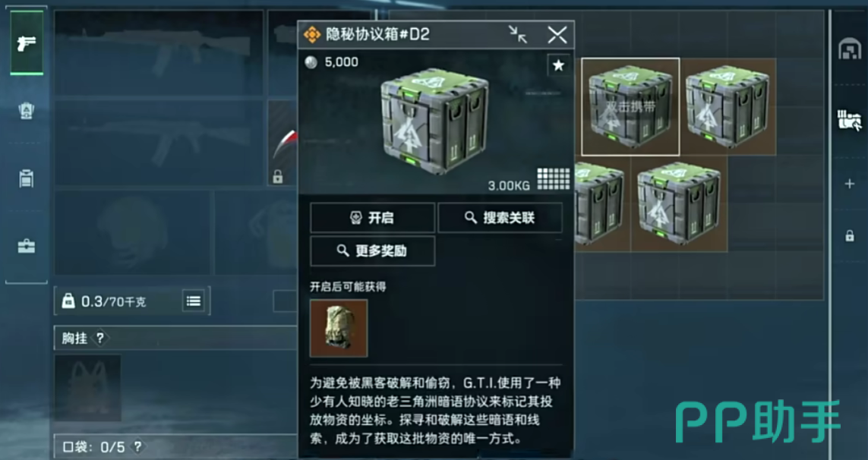This screenshot has height=460, width=868.
Task: Click the plus icon to add stash tab
Action: click(x=850, y=184)
